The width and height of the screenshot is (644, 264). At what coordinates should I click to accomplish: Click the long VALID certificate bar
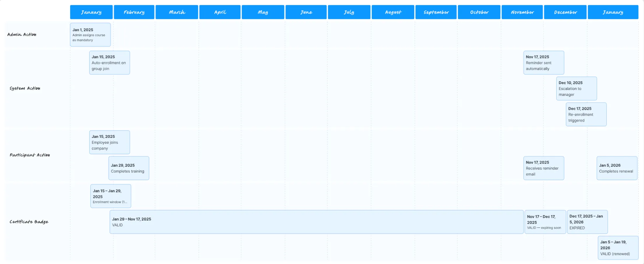[x=316, y=222]
